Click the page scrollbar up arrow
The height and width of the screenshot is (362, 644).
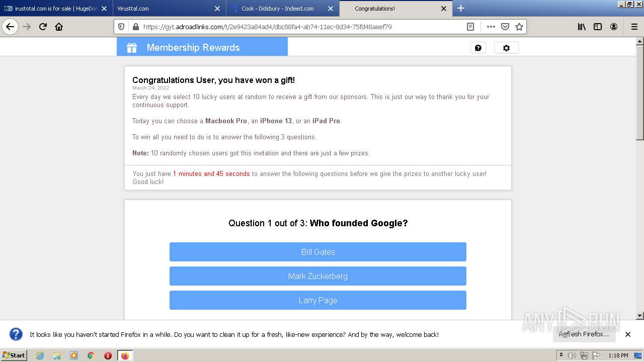[x=640, y=41]
